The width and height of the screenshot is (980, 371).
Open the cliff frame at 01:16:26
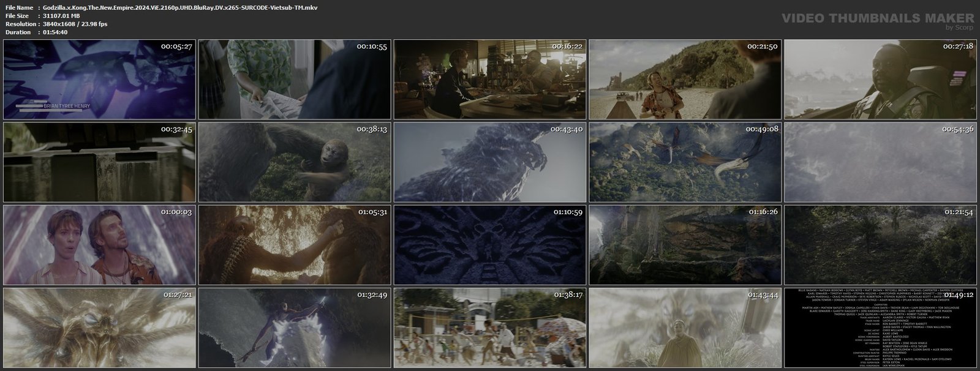pyautogui.click(x=685, y=245)
